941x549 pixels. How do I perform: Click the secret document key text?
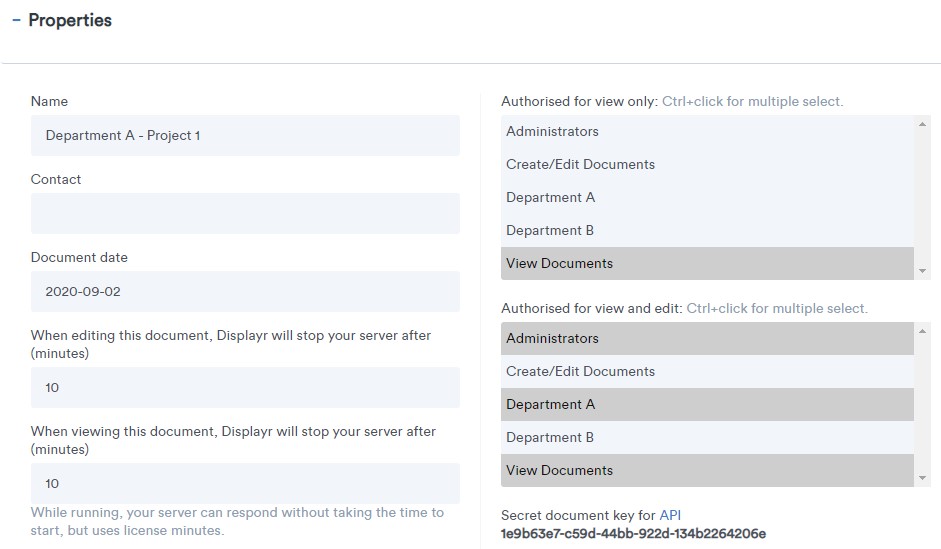[x=633, y=533]
